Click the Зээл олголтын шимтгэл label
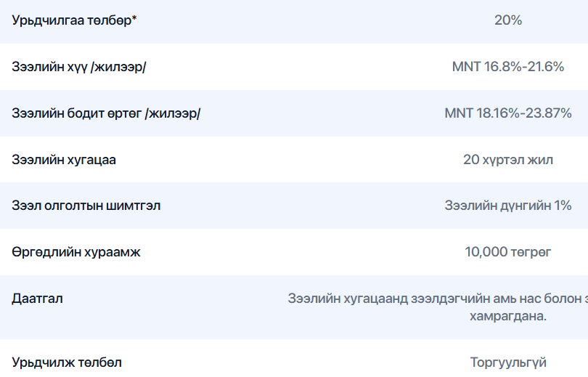Viewport: 588px width, 377px height. 86,206
